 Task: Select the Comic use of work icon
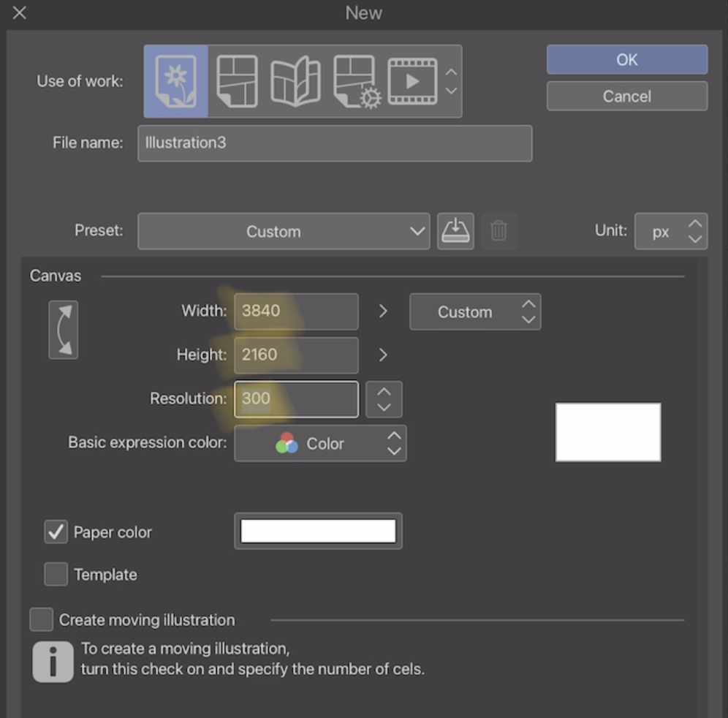coord(237,81)
